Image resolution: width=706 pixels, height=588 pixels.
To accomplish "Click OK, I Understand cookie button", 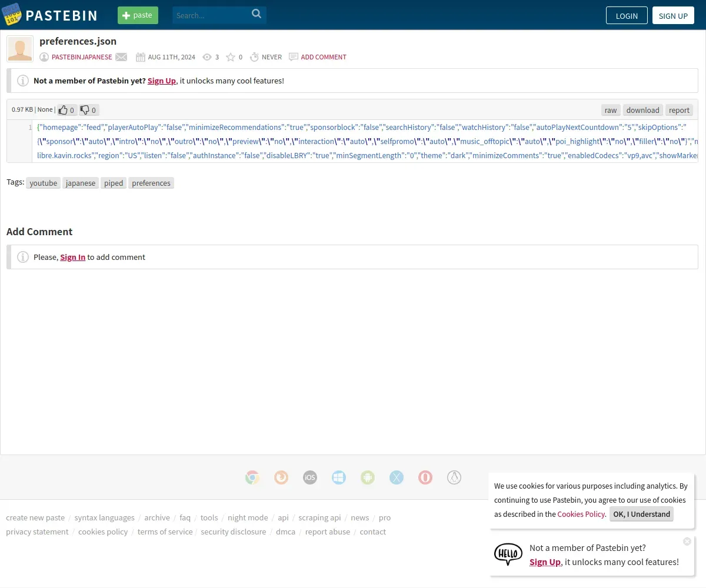I will coord(642,514).
